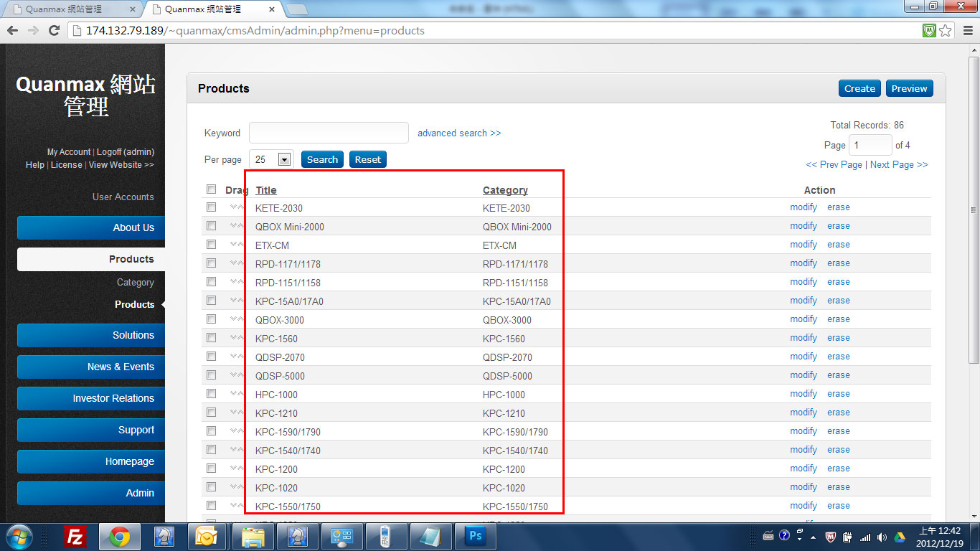Open FileZilla from the taskbar
Image resolution: width=980 pixels, height=551 pixels.
click(x=75, y=536)
